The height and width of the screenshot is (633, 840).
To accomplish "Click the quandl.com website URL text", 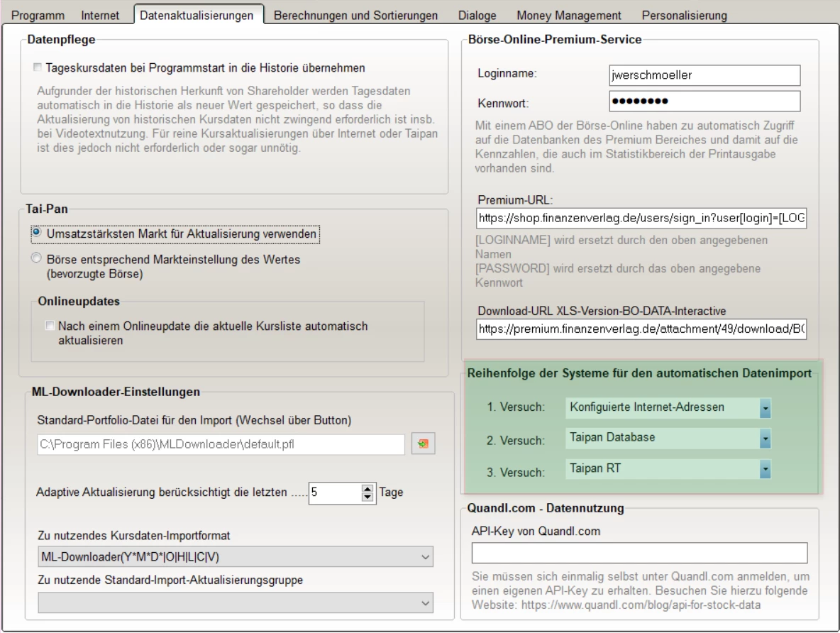I will coord(641,605).
